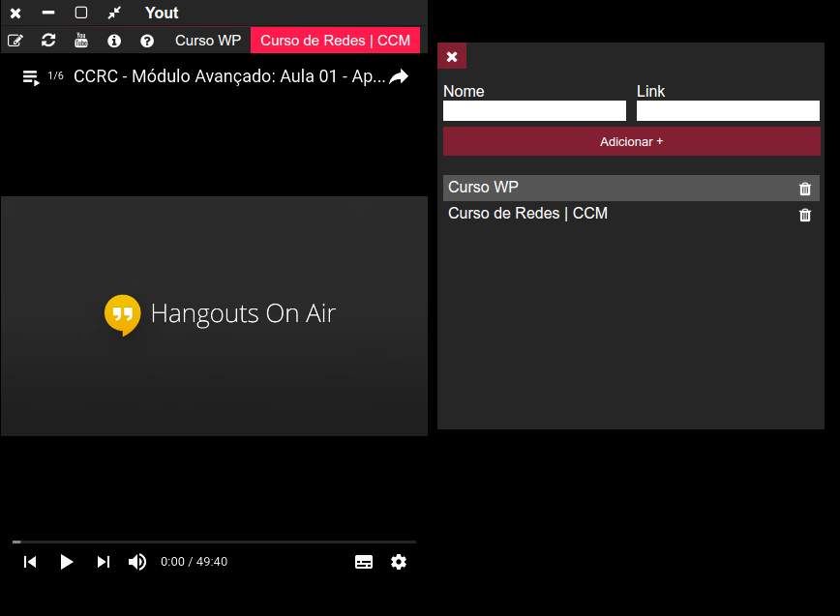Open the video title CCRC Módulo Avançado
This screenshot has width=840, height=616.
tap(229, 76)
